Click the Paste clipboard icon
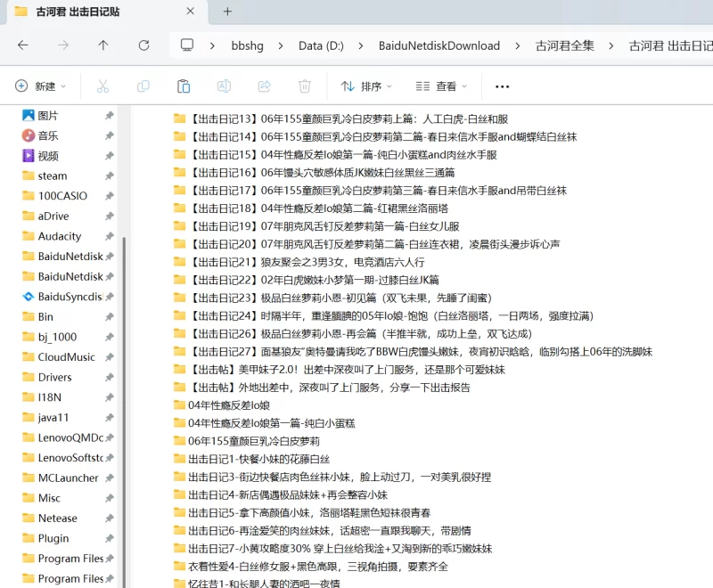Screen dimensions: 713x588 click(x=184, y=86)
